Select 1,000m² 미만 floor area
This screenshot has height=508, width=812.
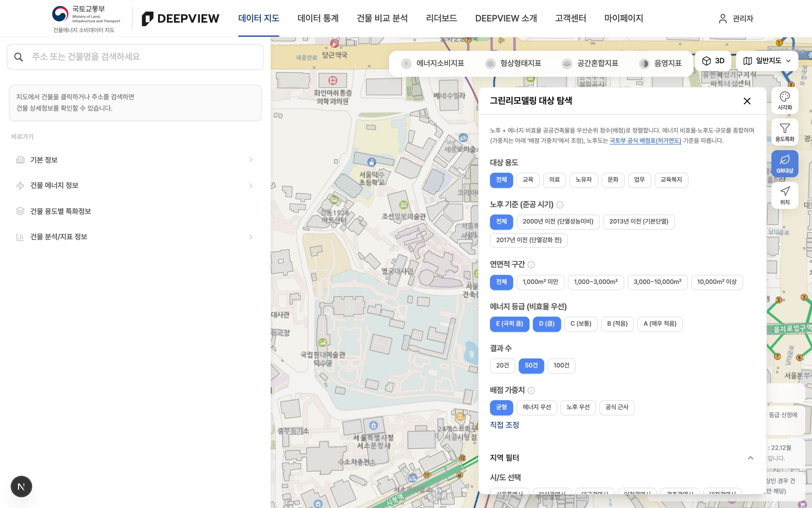click(540, 282)
